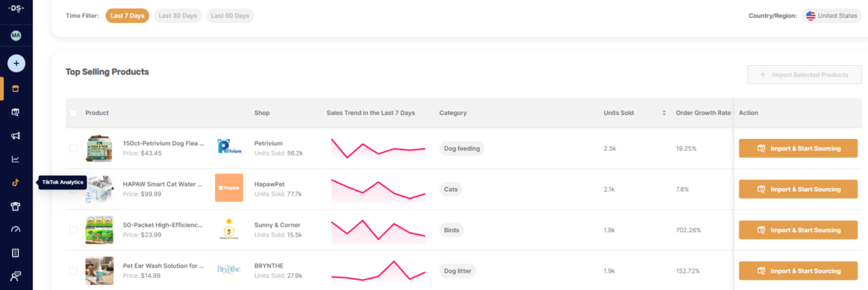Screen dimensions: 868x290
Task: Open the speedometer gauge icon in the sidebar
Action: [16, 229]
